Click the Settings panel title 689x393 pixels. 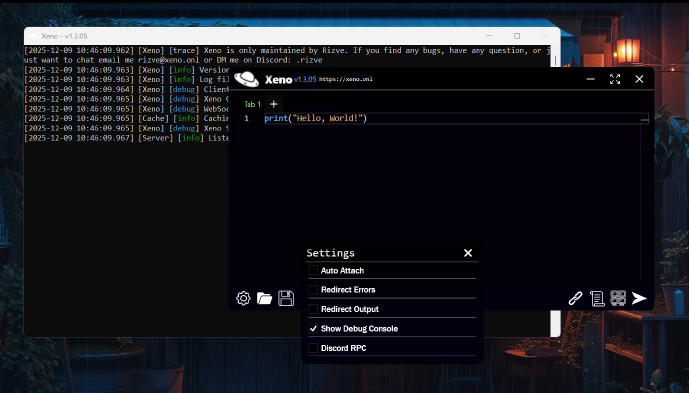point(330,253)
